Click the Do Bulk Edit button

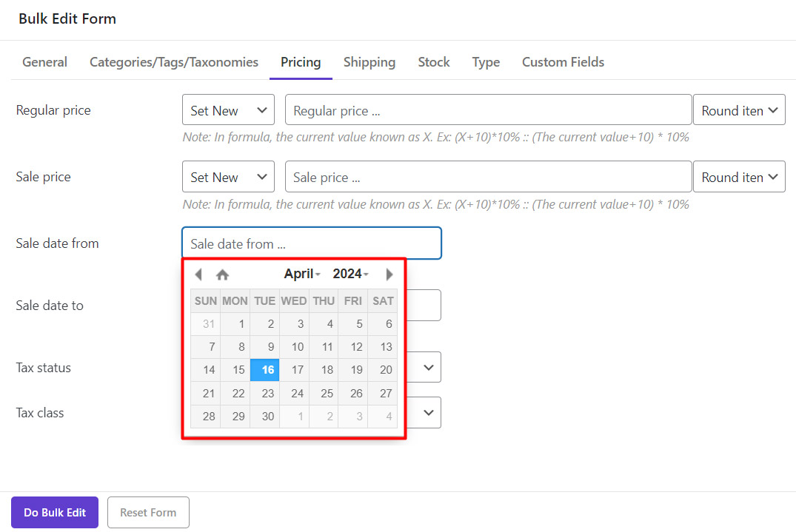(55, 512)
